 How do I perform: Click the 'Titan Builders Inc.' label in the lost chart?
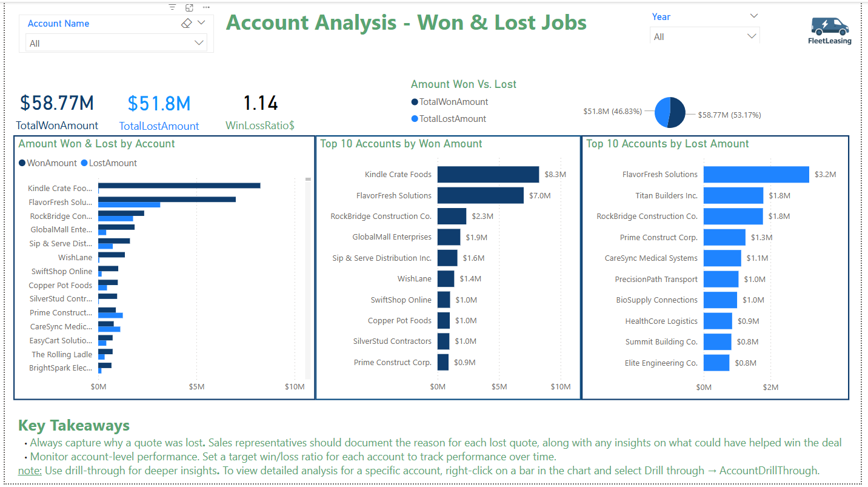(x=667, y=195)
